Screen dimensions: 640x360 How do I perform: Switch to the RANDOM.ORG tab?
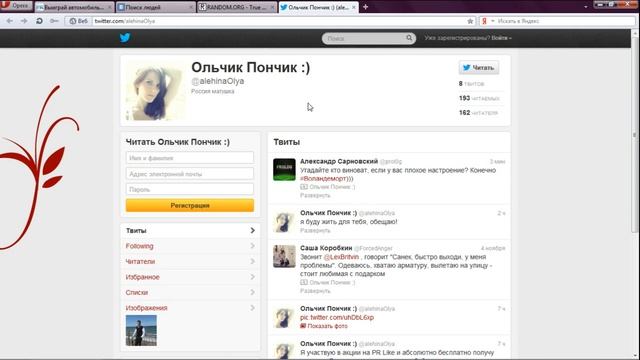tap(237, 7)
